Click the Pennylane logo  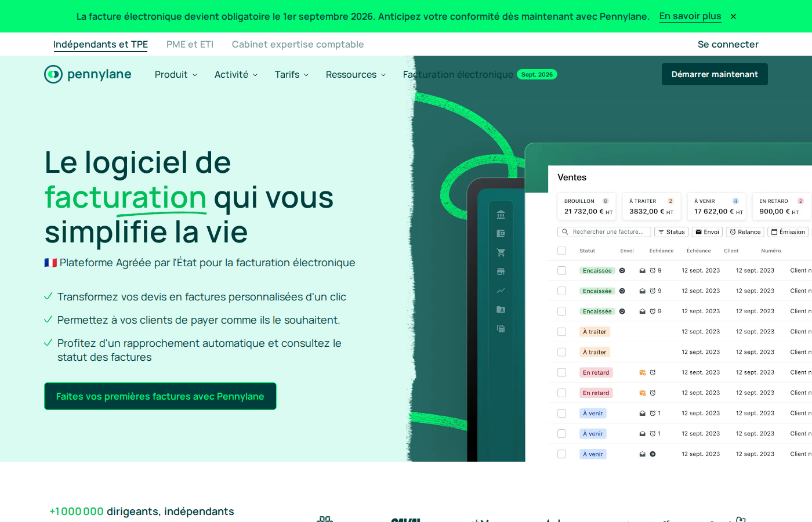[x=88, y=74]
